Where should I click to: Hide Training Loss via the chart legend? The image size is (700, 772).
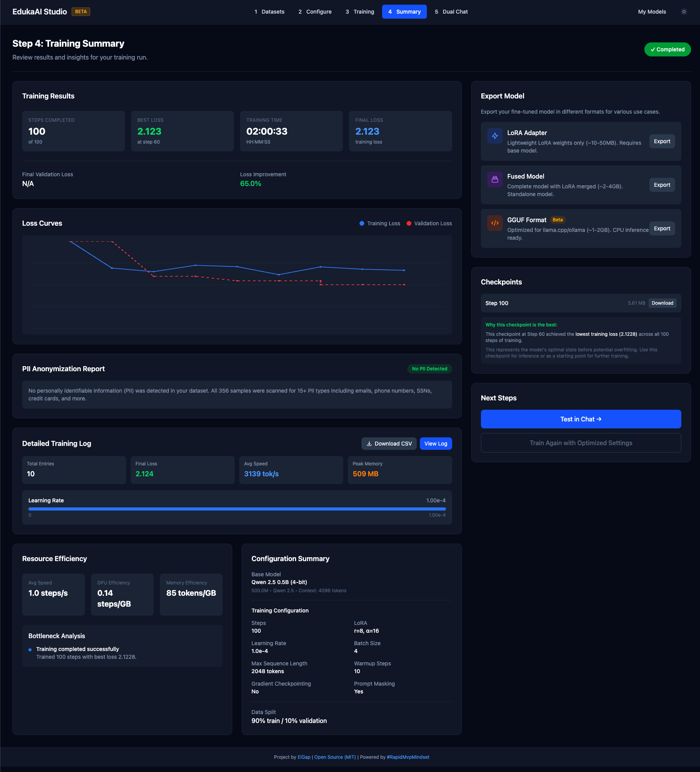pyautogui.click(x=379, y=223)
